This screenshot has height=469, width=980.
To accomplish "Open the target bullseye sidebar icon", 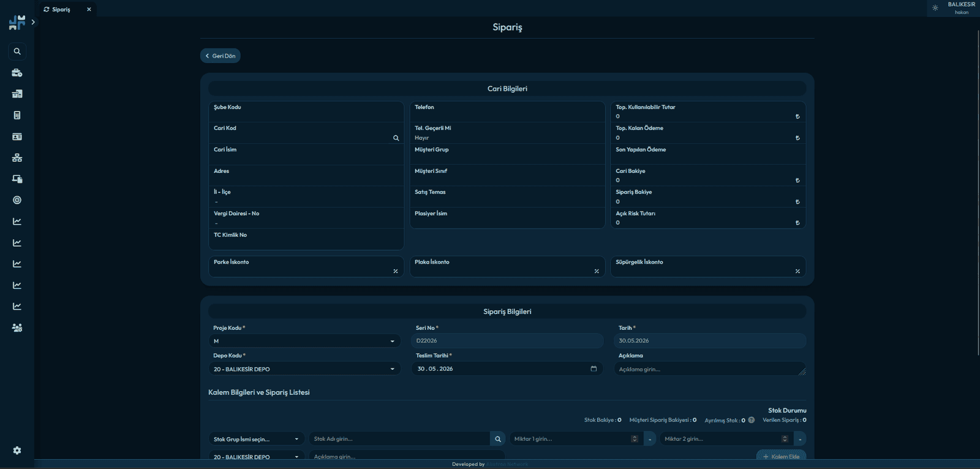I will (17, 200).
